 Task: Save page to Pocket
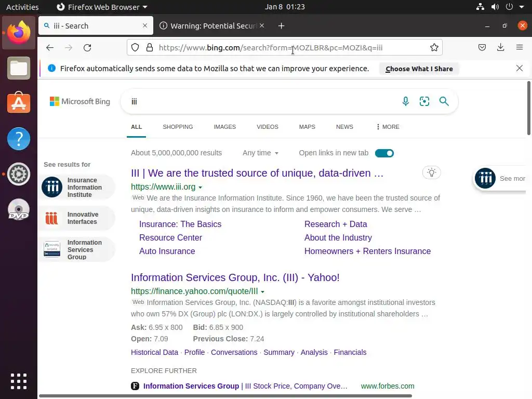482,47
